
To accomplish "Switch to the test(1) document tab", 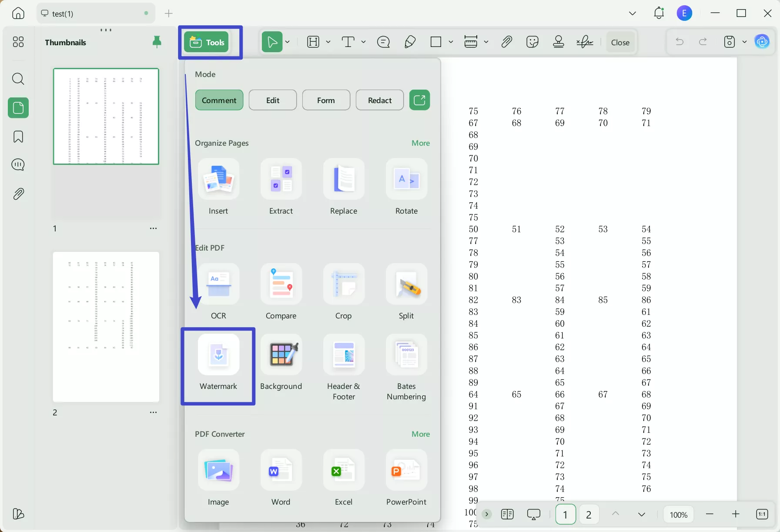I will coord(87,13).
